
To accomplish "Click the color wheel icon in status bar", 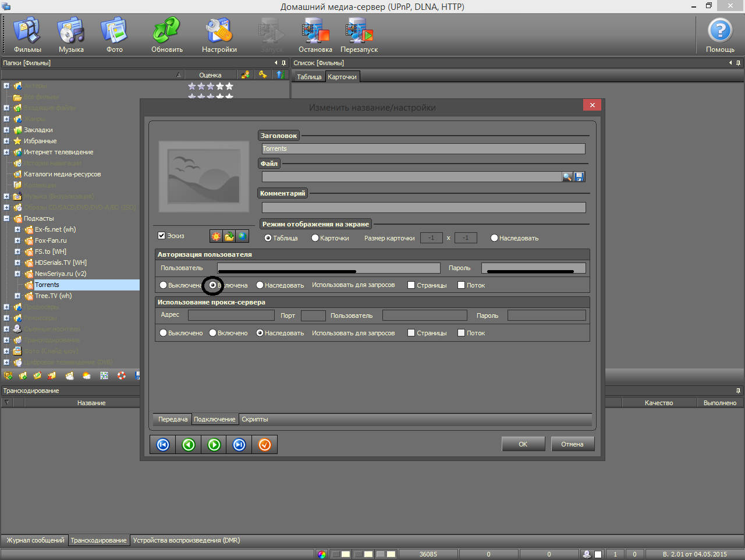I will (322, 554).
